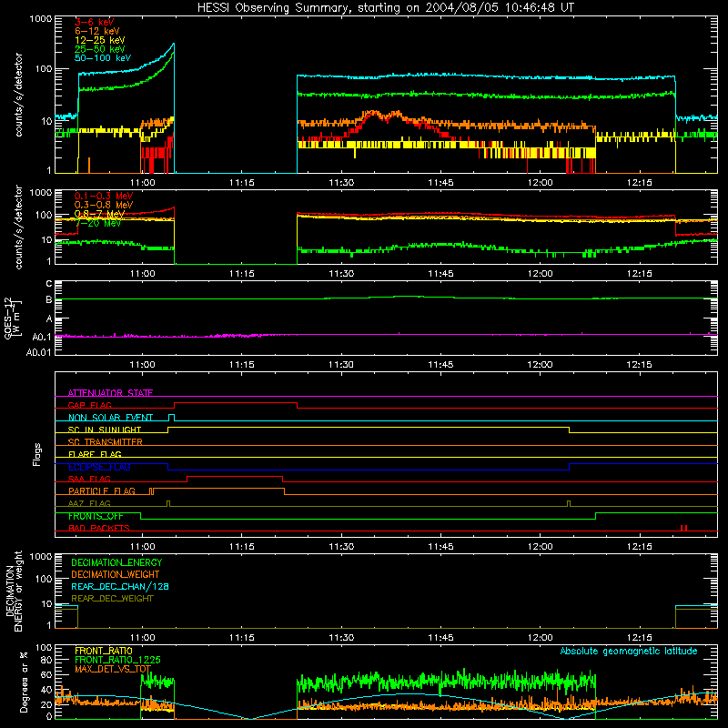Select the ATTENUATOR_STATE flag label

click(x=110, y=393)
